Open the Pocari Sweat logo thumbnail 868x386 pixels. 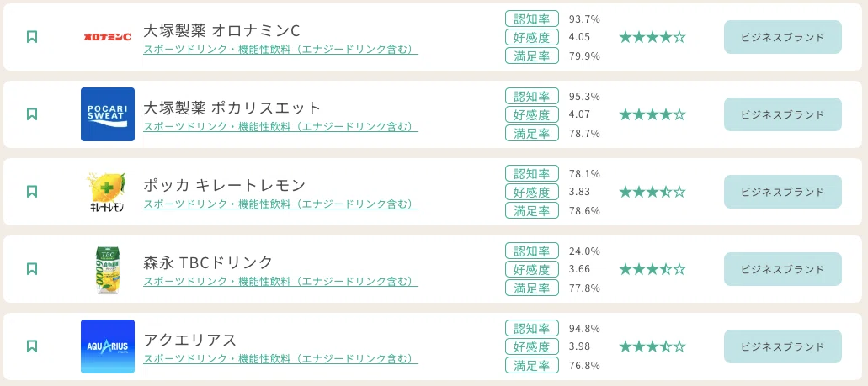tap(108, 114)
